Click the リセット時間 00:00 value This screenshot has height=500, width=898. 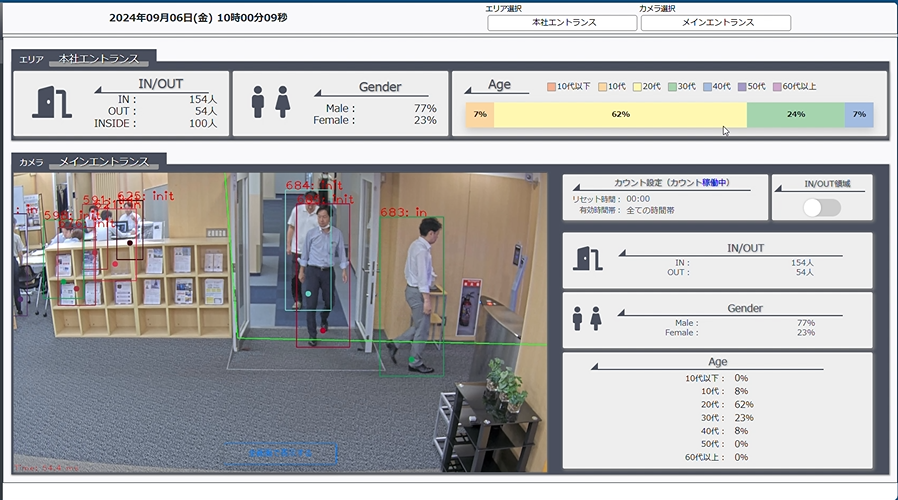pos(638,198)
